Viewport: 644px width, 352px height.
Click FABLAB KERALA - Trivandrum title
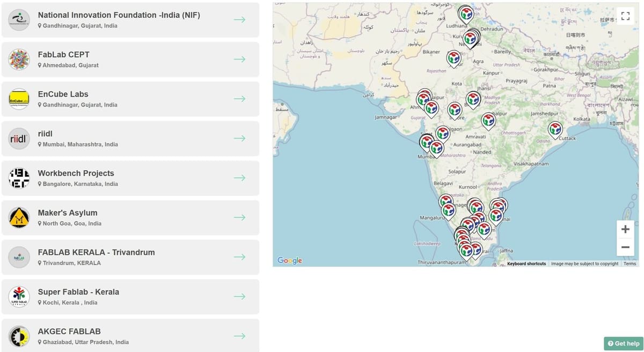coord(96,252)
